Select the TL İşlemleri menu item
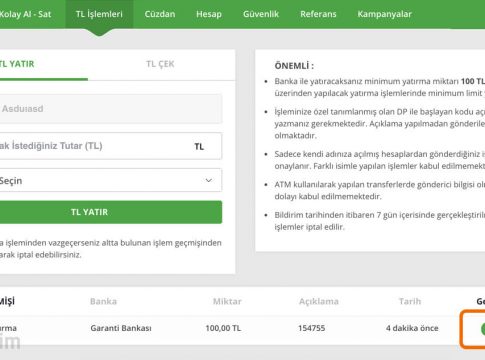Screen dimensions: 485x360 pos(99,14)
